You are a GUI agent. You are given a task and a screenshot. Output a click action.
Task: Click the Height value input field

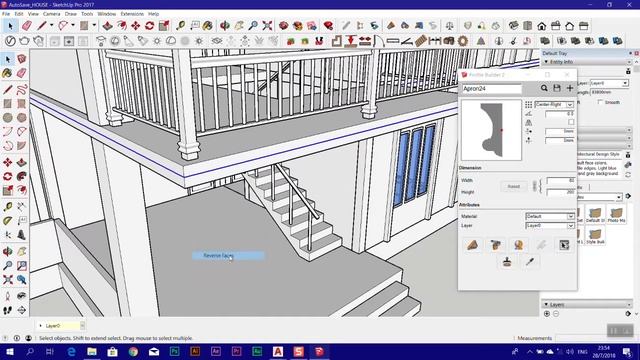560,191
